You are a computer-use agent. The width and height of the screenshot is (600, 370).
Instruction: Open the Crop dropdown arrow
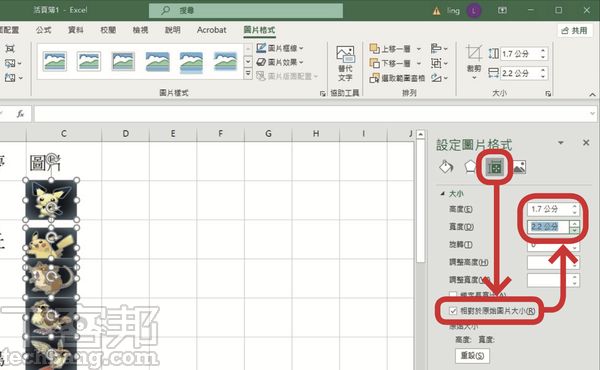point(474,78)
